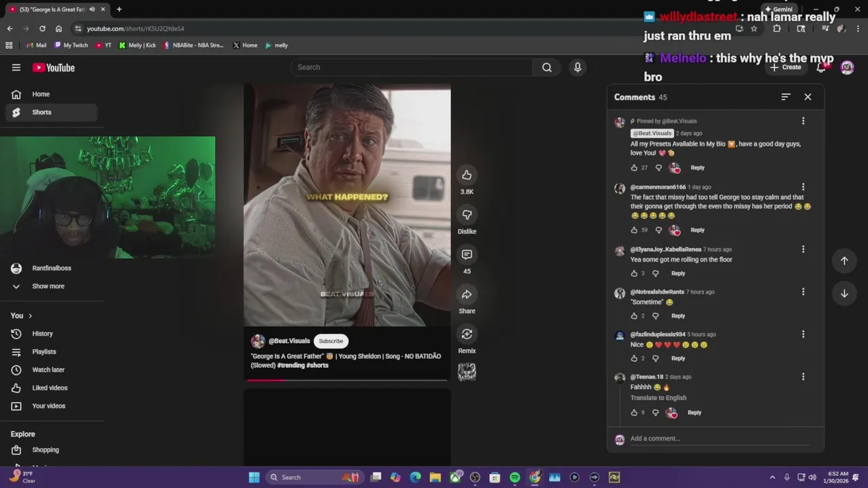
Task: Open options for ElyanaJoy comment
Action: click(x=803, y=249)
